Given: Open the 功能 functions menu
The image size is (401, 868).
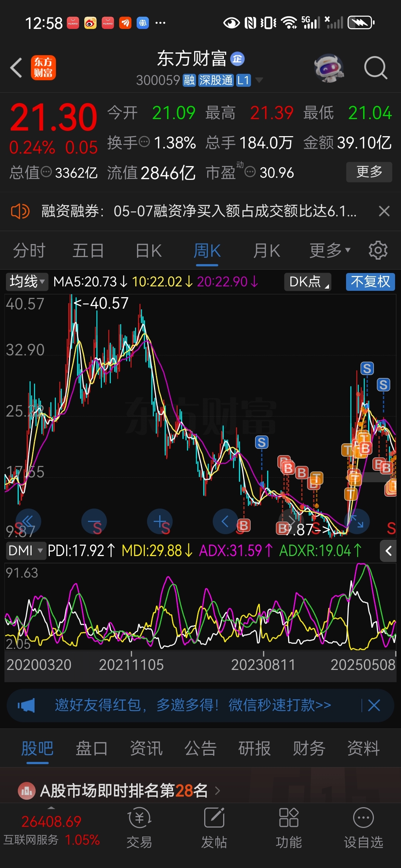Looking at the screenshot, I should (x=289, y=828).
